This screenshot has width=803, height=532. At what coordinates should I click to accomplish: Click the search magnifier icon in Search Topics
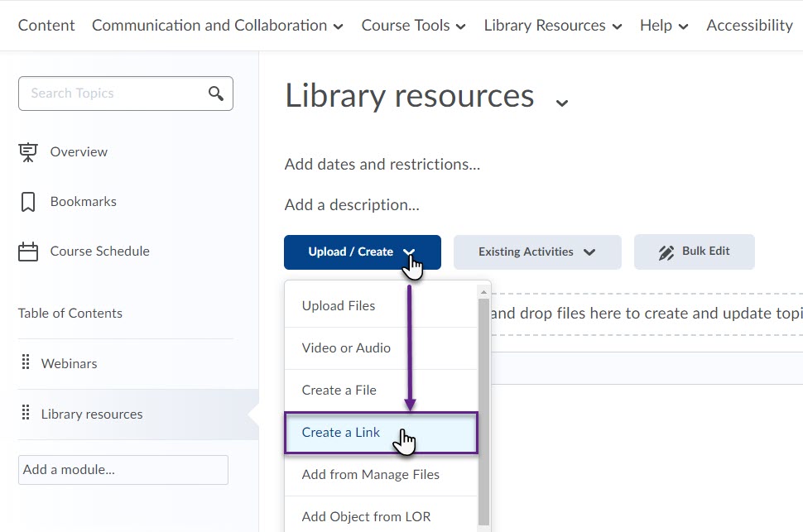point(216,93)
